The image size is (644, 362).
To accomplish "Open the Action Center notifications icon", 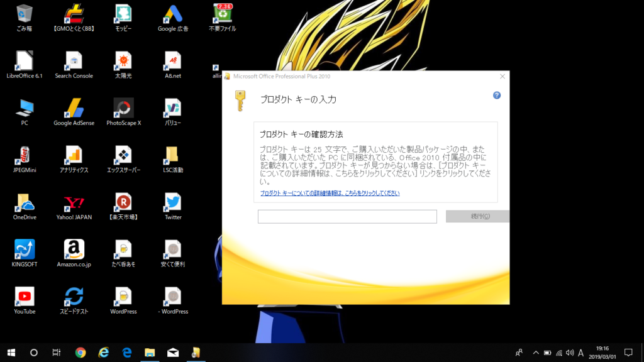I will 628,353.
